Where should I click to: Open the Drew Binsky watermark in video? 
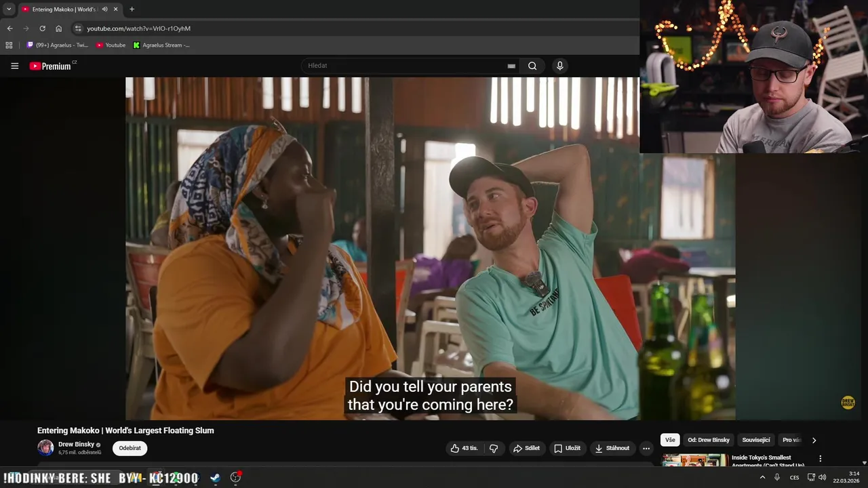click(848, 403)
